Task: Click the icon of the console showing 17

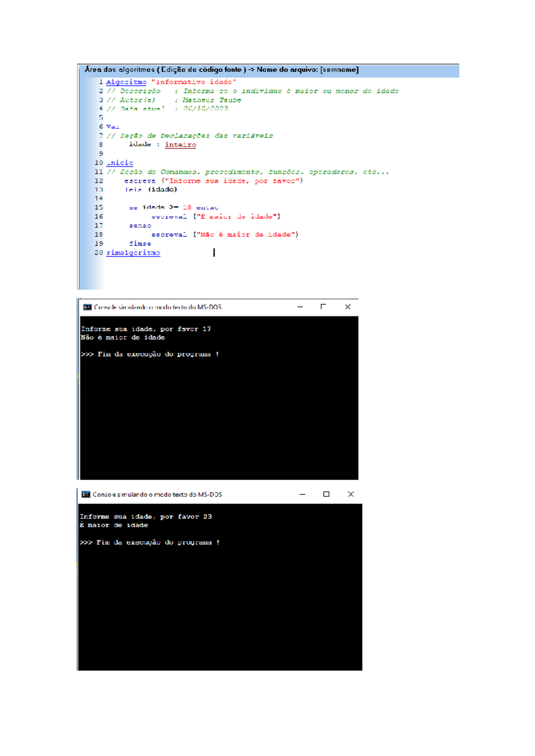Action: point(87,307)
